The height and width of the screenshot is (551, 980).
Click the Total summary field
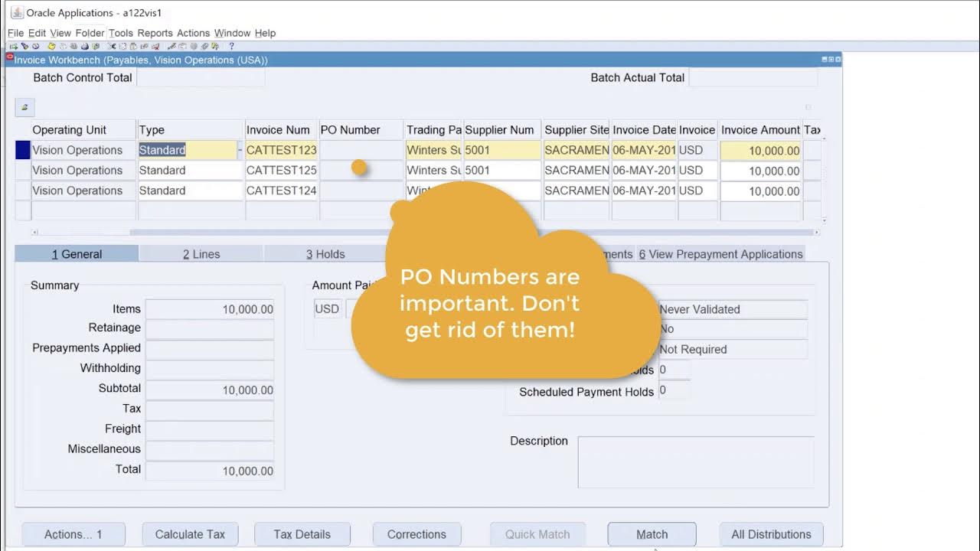coord(210,471)
